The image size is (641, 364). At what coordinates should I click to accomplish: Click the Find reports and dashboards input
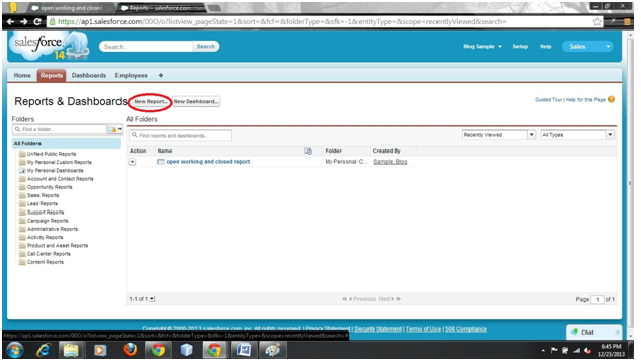point(180,135)
